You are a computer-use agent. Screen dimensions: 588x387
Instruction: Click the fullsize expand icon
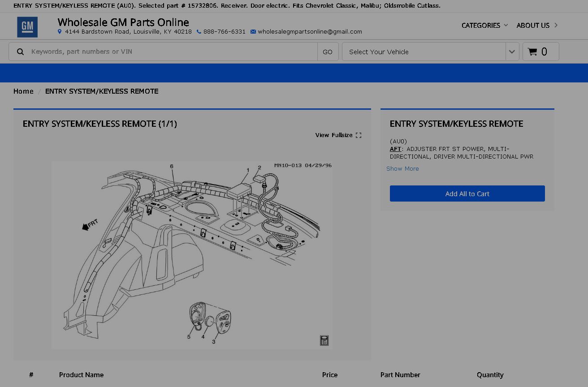click(359, 135)
